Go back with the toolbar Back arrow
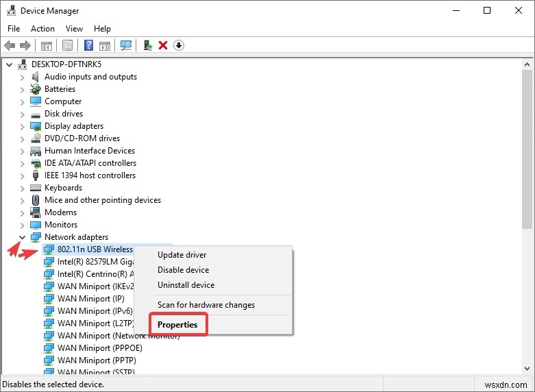535x392 pixels. [10, 45]
